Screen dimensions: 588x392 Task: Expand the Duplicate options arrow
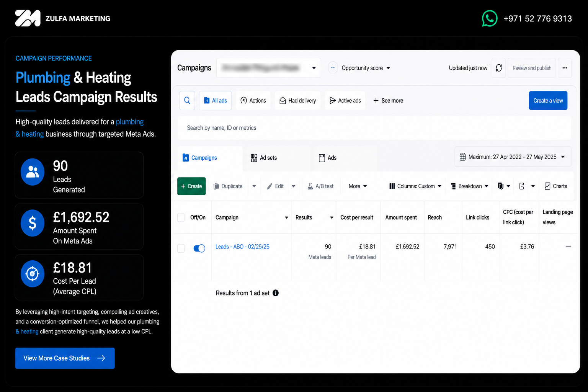click(x=254, y=186)
